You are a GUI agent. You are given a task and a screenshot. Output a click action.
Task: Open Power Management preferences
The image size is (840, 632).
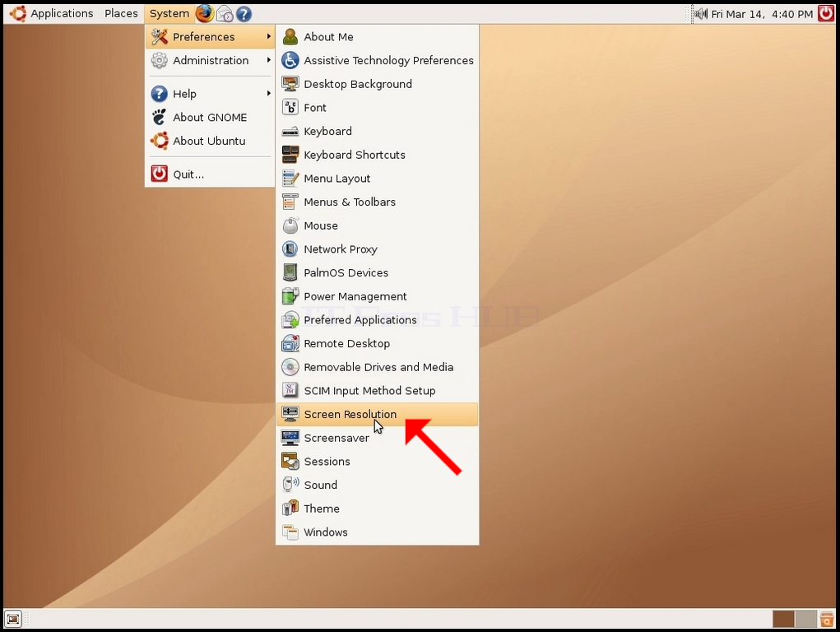point(377,296)
